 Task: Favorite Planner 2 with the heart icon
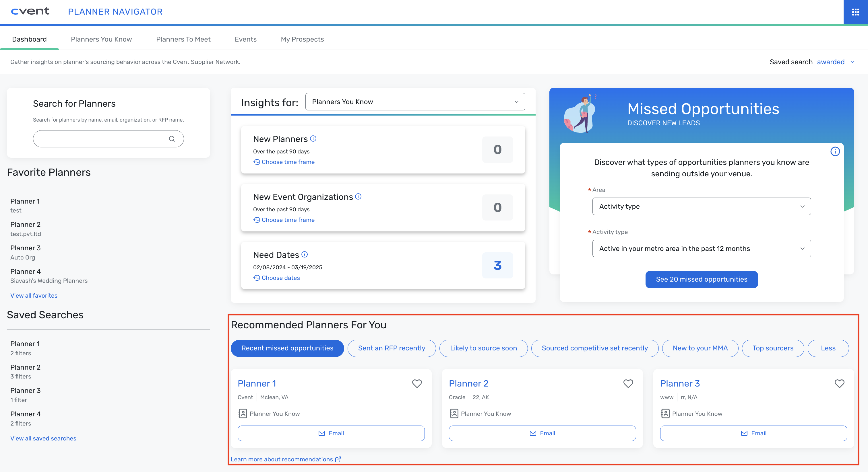(628, 383)
